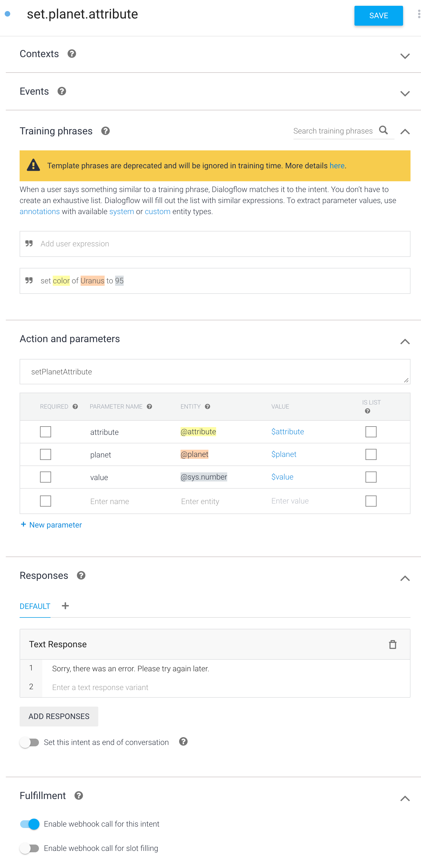Expand the Contexts section
The height and width of the screenshot is (868, 421).
[x=405, y=56]
